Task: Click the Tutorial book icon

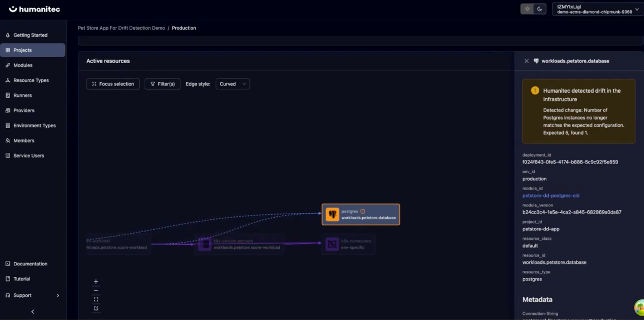Action: tap(8, 279)
